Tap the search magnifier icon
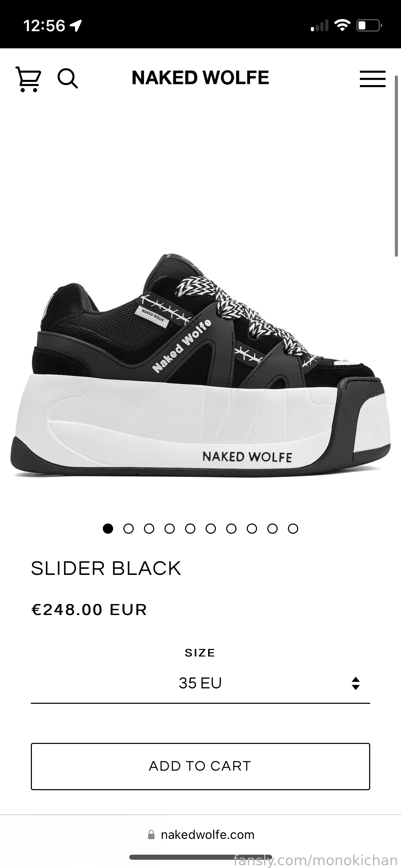This screenshot has width=401, height=868. click(68, 79)
